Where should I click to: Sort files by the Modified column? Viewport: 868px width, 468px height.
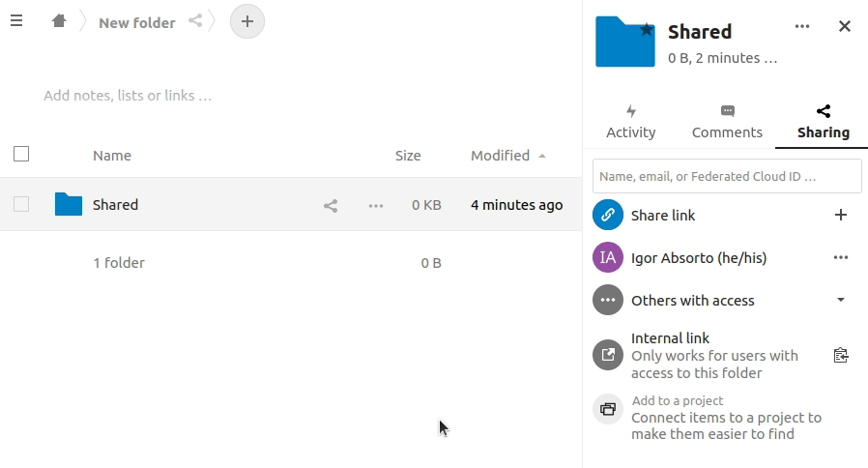pos(500,155)
